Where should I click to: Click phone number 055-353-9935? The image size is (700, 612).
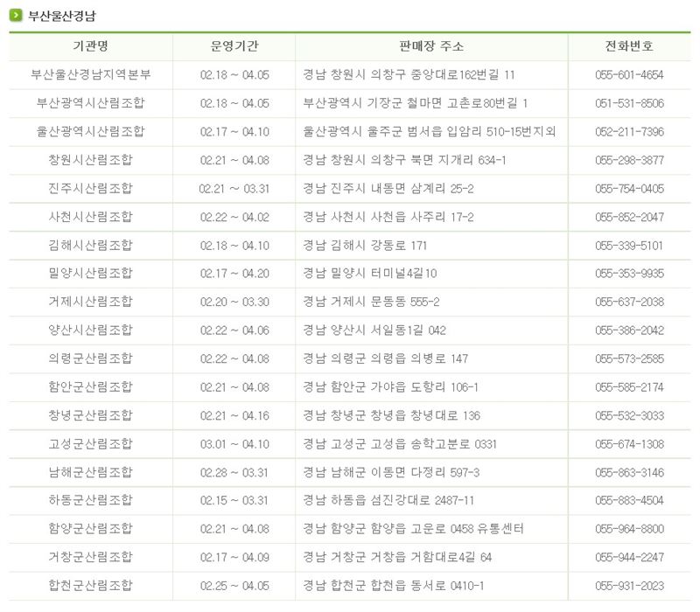629,274
